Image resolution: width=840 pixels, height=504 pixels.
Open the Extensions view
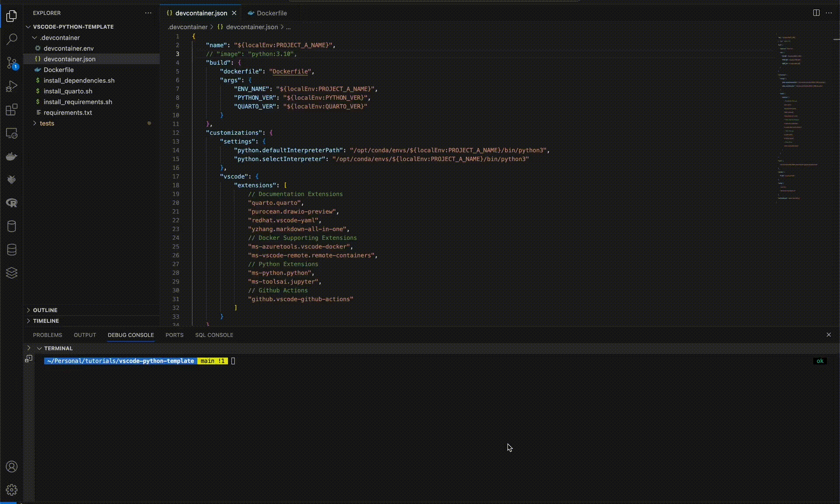[12, 109]
